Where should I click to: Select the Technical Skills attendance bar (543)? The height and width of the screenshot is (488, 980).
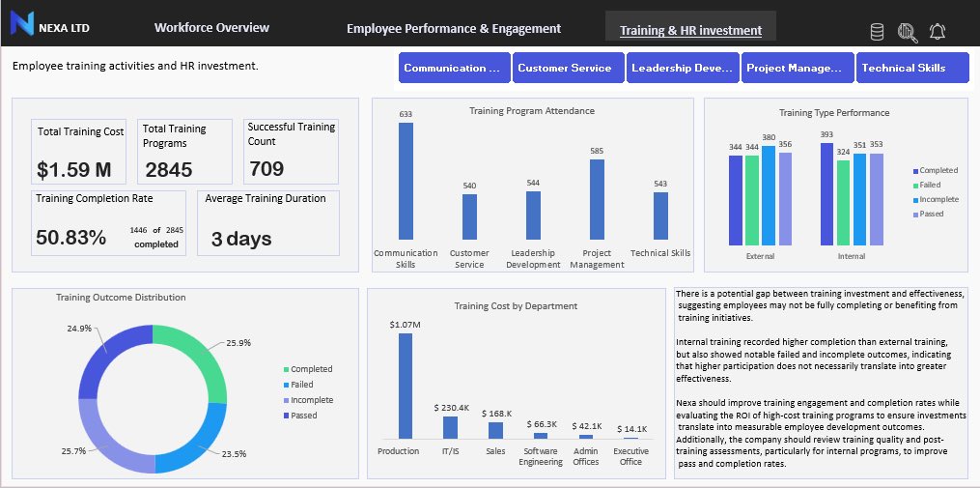(660, 215)
